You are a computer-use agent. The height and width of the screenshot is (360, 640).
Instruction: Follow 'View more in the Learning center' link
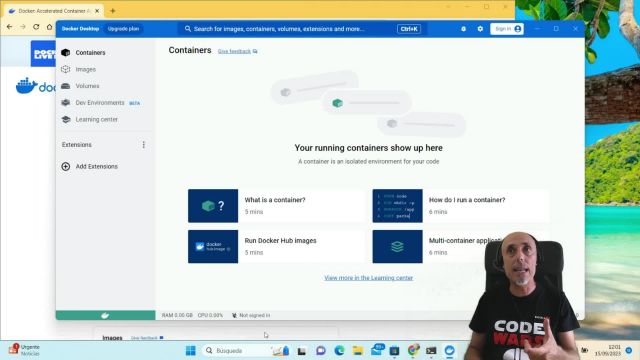(369, 278)
